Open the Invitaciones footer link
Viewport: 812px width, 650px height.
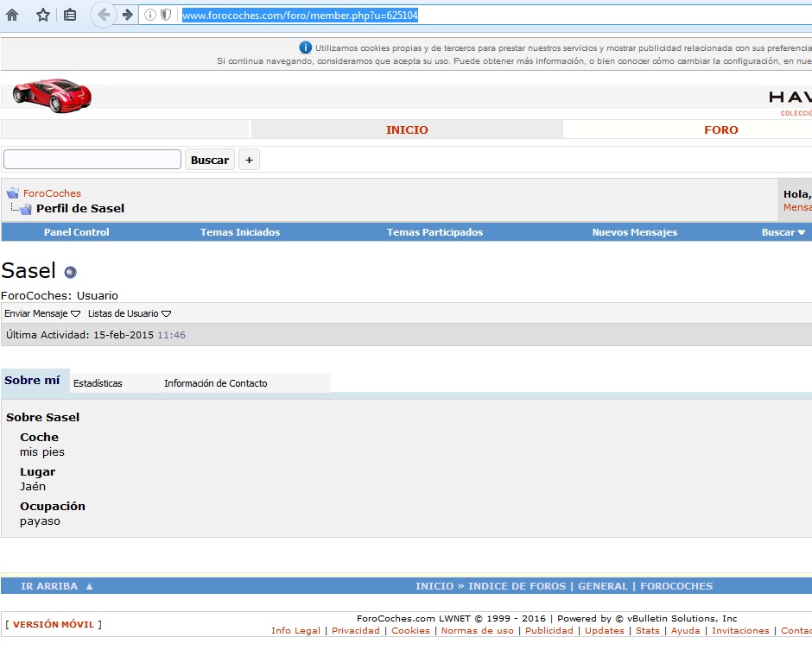(740, 631)
